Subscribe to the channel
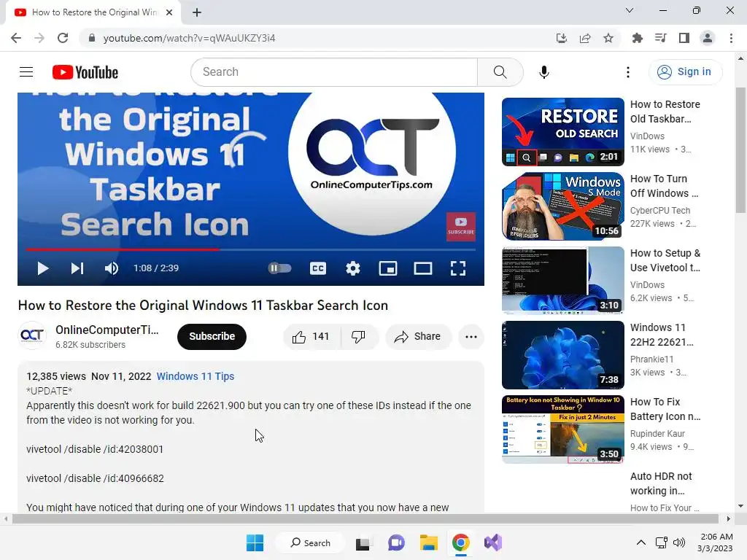This screenshot has height=560, width=747. pos(212,336)
